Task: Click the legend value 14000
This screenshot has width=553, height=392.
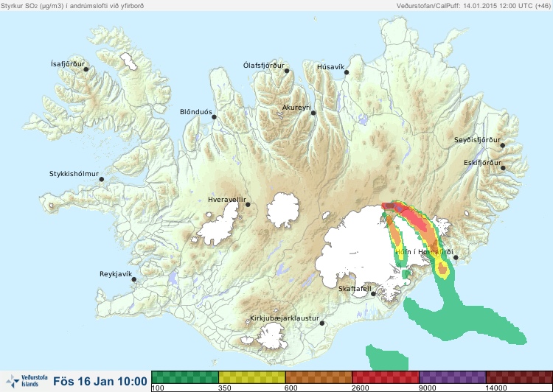Action: coord(496,388)
